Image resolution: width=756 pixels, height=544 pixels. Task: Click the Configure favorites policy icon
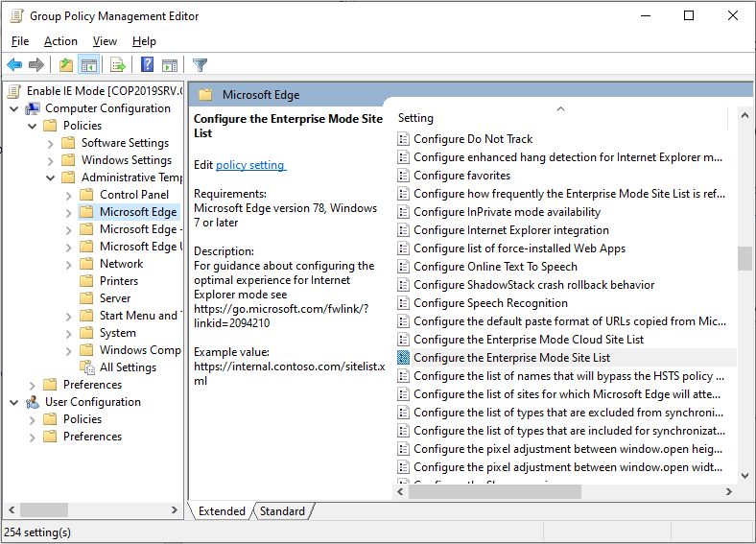click(403, 176)
